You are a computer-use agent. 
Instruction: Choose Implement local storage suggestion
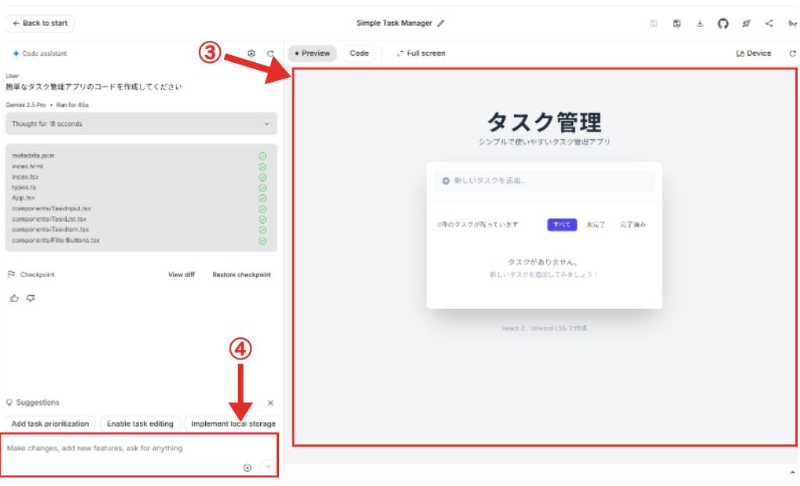click(x=233, y=424)
